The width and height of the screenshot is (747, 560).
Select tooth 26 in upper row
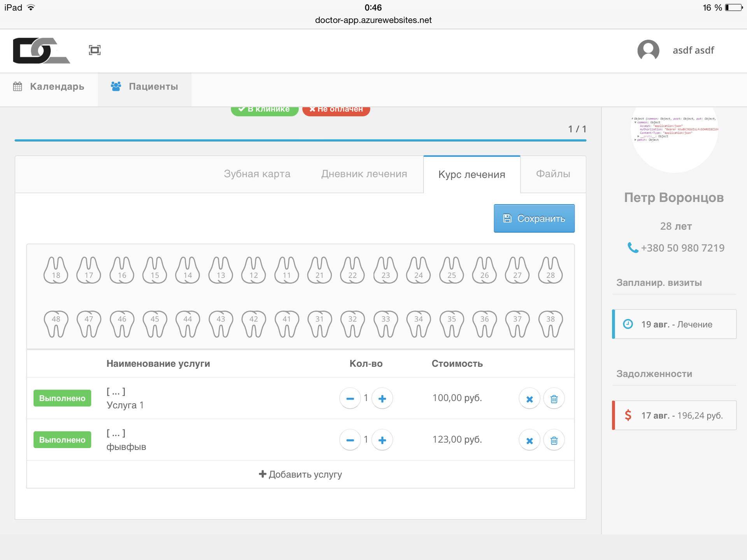(x=484, y=270)
